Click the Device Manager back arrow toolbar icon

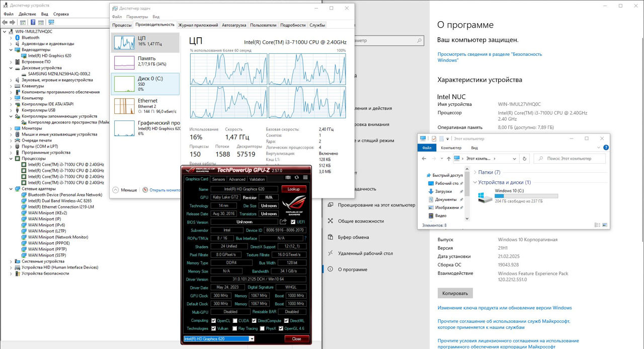(5, 22)
